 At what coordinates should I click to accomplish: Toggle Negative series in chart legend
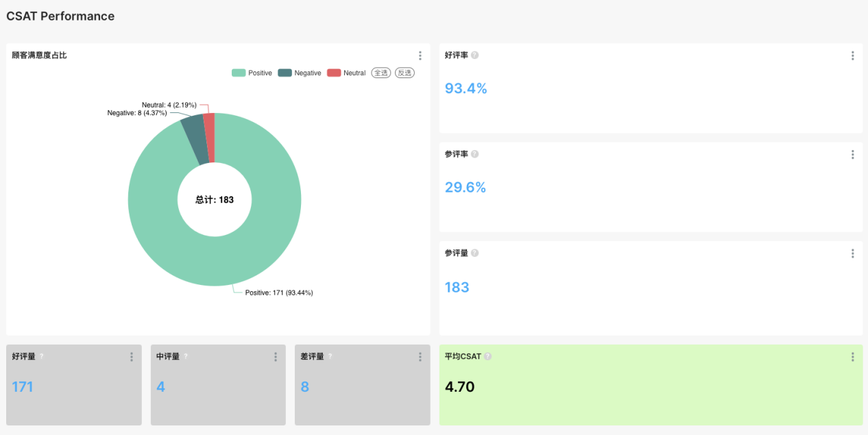pyautogui.click(x=299, y=73)
